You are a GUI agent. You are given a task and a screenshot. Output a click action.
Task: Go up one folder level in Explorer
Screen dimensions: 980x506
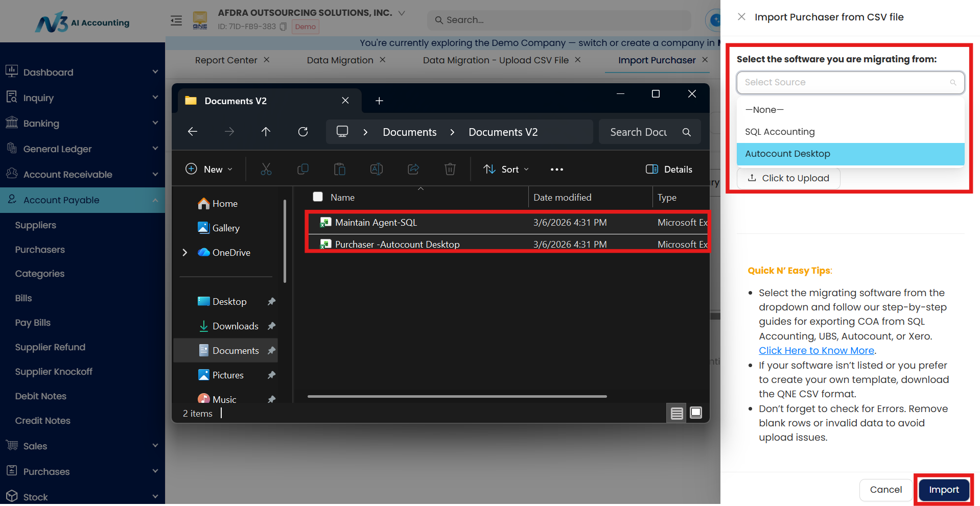coord(266,132)
